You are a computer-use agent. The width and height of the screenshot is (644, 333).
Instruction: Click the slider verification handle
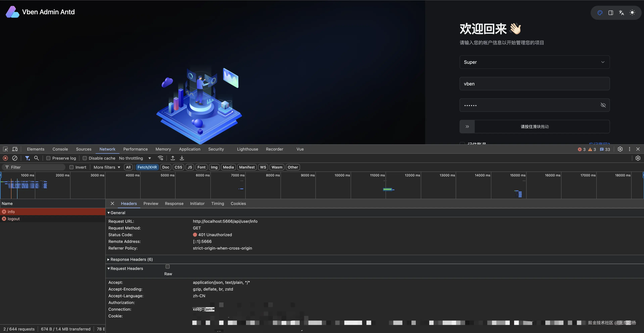467,127
